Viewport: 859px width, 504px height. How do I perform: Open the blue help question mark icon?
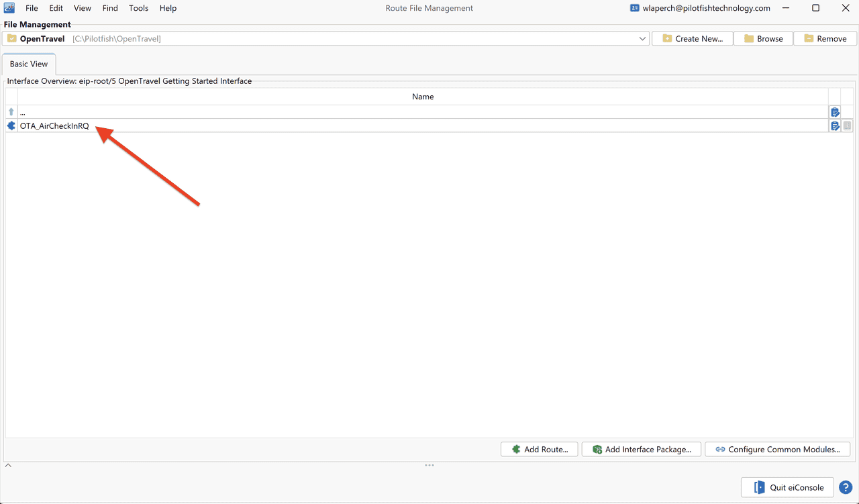click(x=846, y=487)
